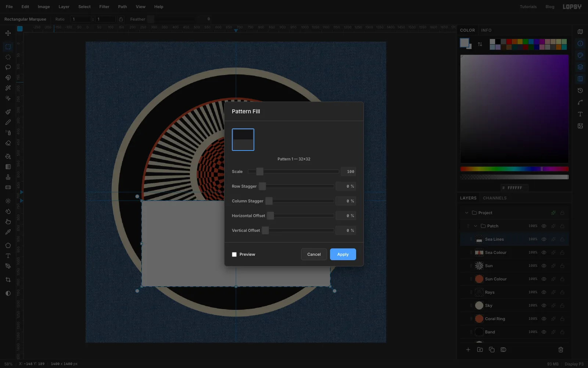Viewport: 588px width, 368px height.
Task: Hide the Sea Colour layer
Action: point(544,252)
